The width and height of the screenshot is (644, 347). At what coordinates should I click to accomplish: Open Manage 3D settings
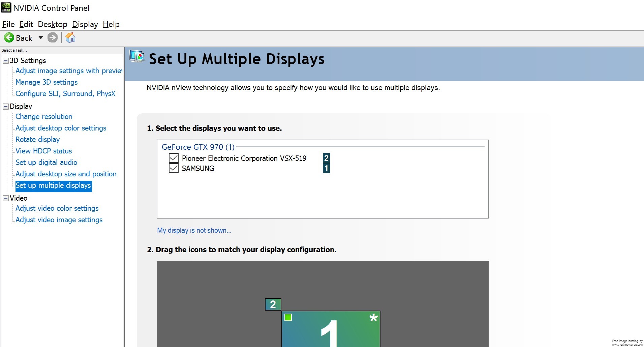click(47, 82)
